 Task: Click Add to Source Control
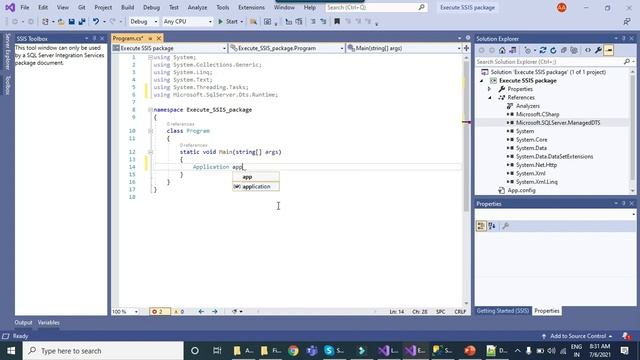click(578, 336)
